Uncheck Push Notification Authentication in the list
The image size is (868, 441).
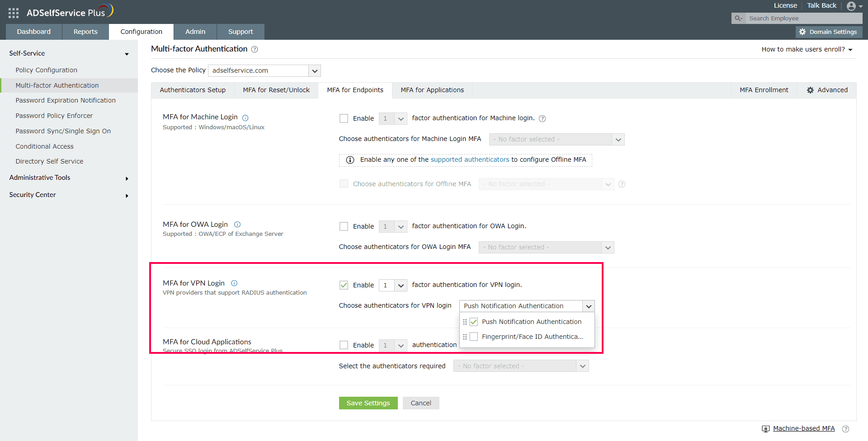pos(473,321)
